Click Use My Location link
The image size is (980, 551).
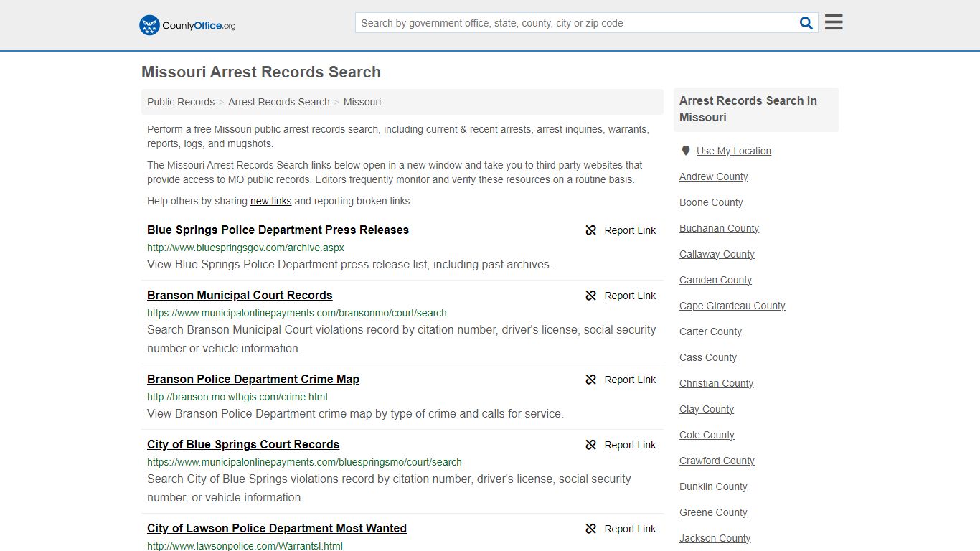(x=734, y=151)
